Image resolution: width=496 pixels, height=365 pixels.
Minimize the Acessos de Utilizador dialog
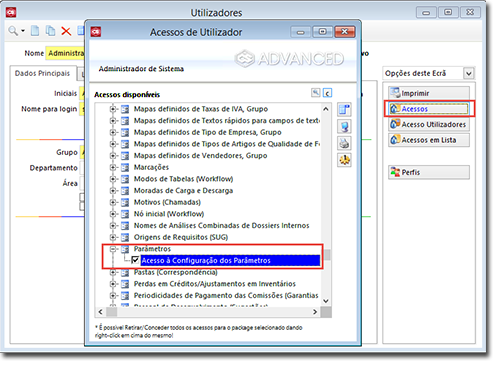[301, 32]
